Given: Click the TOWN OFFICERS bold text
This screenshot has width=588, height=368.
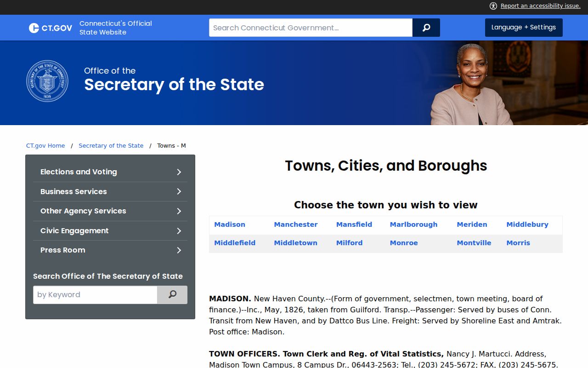Looking at the screenshot, I should pos(244,354).
